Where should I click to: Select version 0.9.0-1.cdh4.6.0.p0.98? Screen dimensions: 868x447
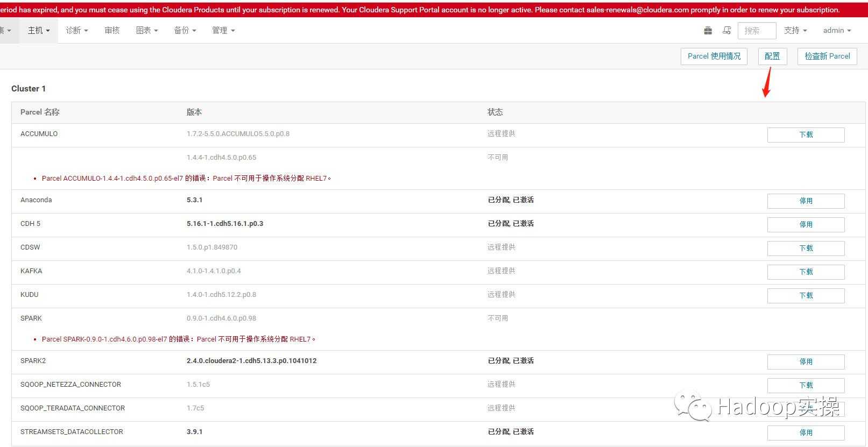click(x=221, y=318)
